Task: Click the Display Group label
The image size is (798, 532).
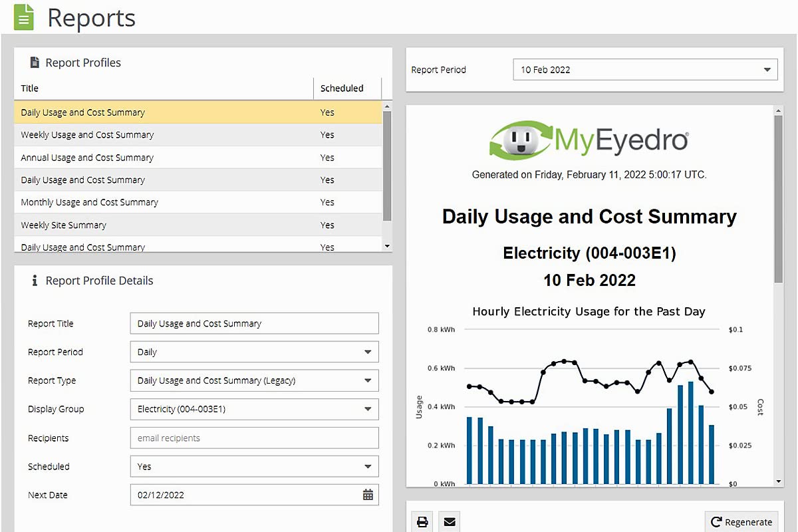Action: click(x=56, y=409)
